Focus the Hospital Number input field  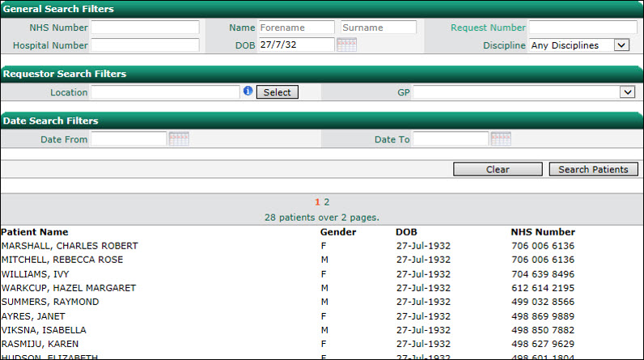[x=145, y=44]
